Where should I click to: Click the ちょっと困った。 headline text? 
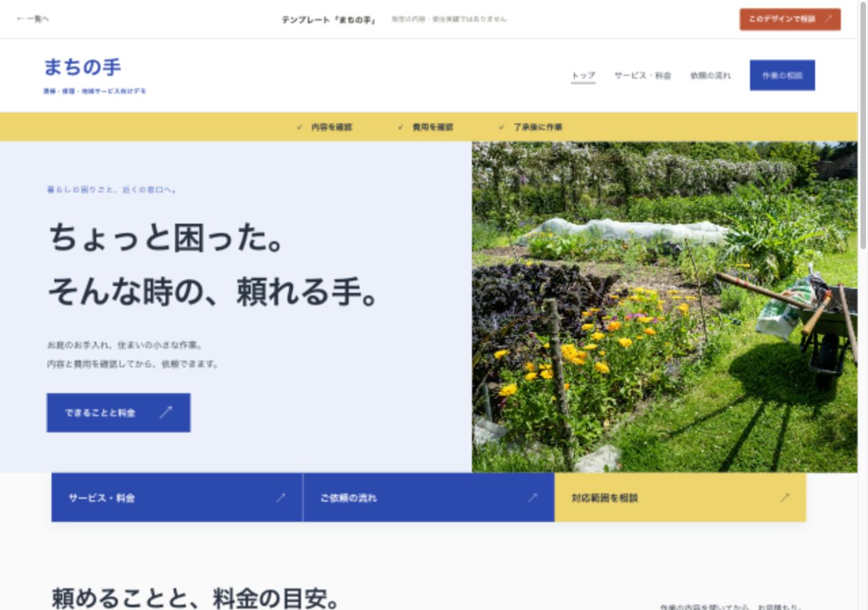(x=165, y=237)
